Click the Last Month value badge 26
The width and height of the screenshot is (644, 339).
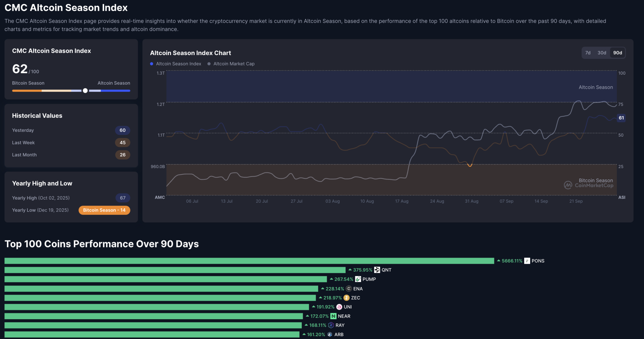[x=123, y=155]
